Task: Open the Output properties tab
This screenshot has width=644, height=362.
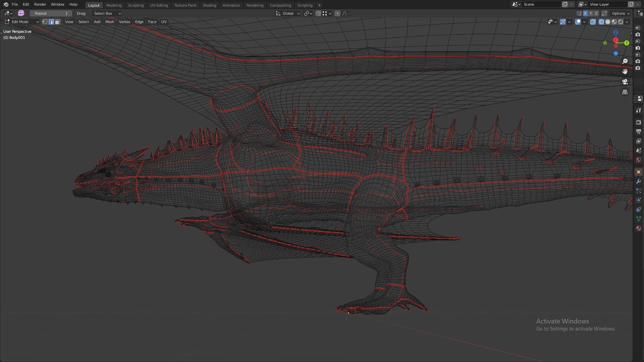Action: click(639, 132)
